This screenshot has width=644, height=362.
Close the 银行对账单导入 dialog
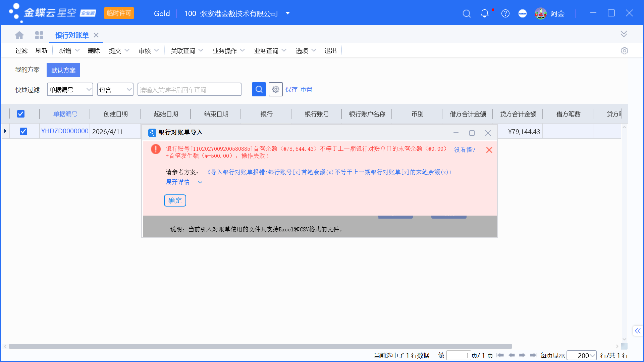488,133
